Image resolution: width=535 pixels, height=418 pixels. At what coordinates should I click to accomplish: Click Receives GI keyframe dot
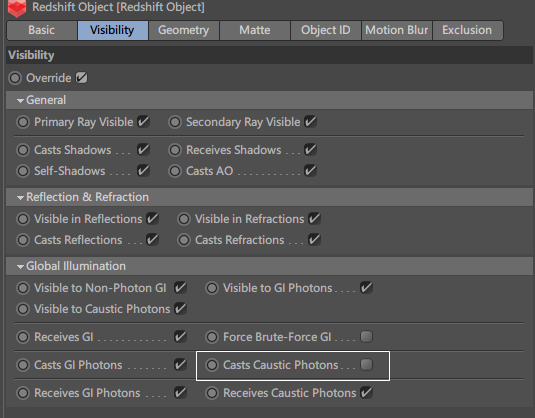point(23,337)
